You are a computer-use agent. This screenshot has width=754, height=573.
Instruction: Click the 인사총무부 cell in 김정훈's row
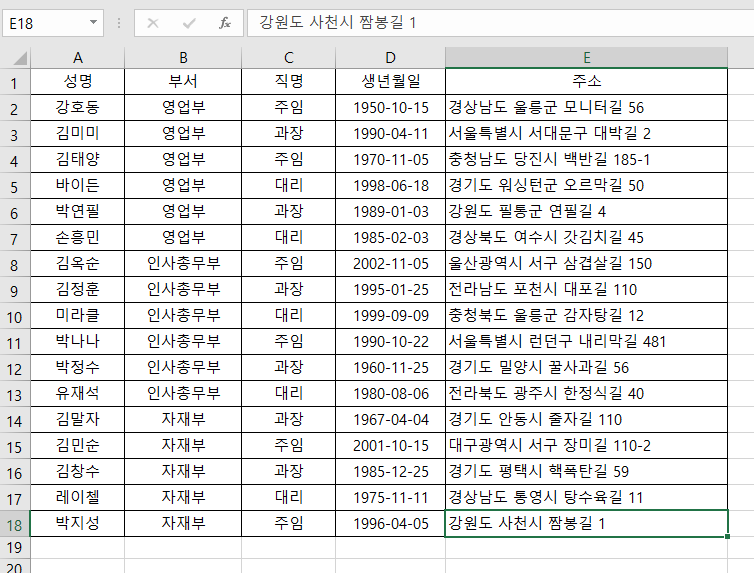[x=183, y=289]
